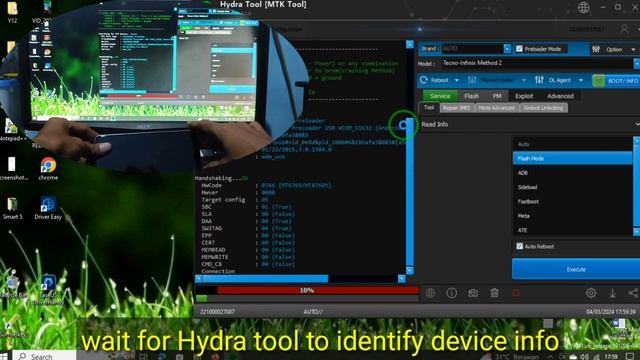Select the Meta Advanced sub-tab
The height and width of the screenshot is (360, 640).
tap(497, 108)
